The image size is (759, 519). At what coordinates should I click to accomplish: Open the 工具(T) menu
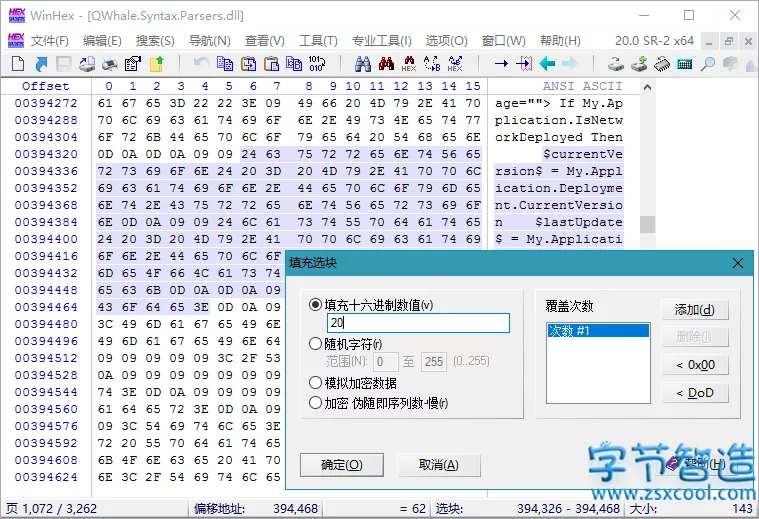[318, 41]
